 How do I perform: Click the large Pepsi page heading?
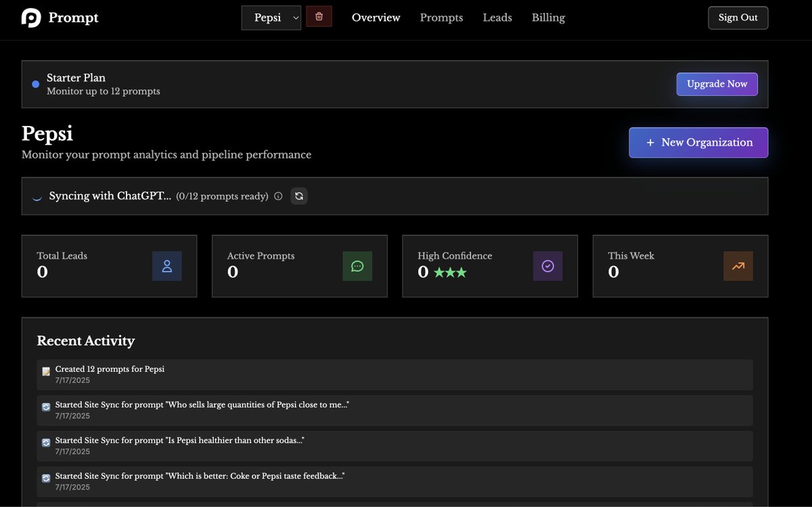pos(47,133)
